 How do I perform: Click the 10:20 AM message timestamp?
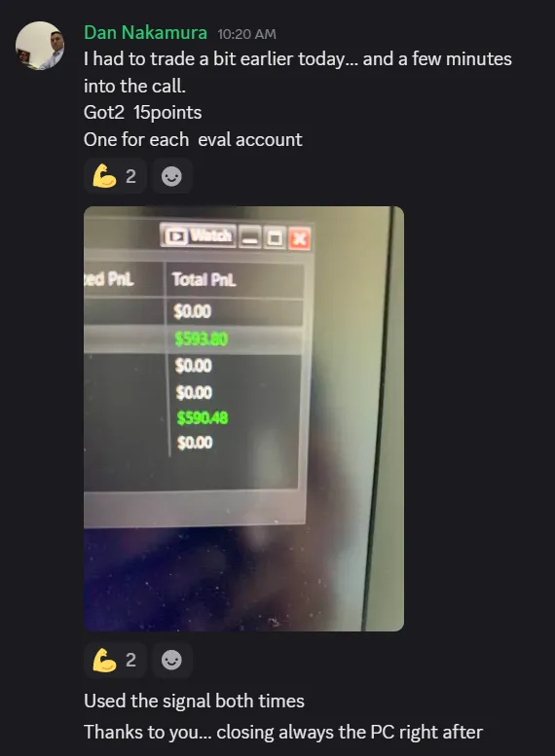tap(246, 34)
